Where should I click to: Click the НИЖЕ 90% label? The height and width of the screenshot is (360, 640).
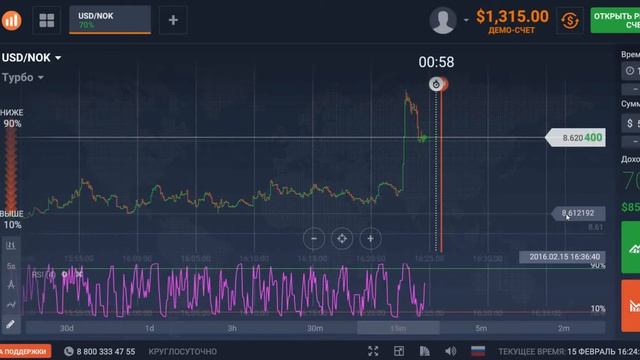coord(12,118)
